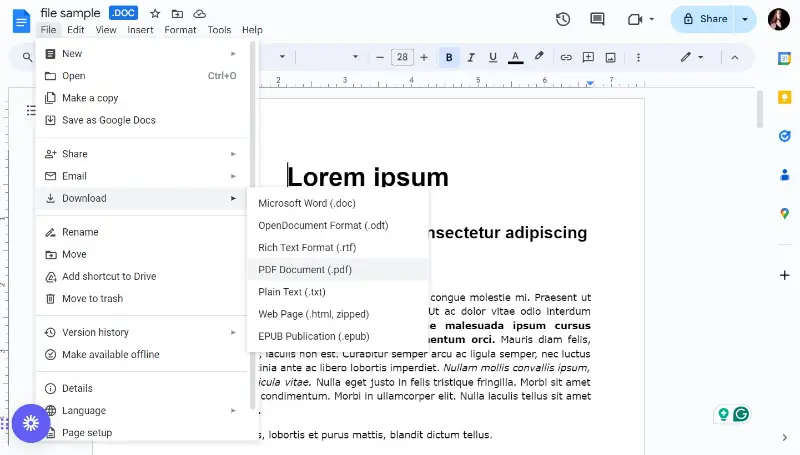Open Google Tasks side panel
800x455 pixels.
point(784,136)
